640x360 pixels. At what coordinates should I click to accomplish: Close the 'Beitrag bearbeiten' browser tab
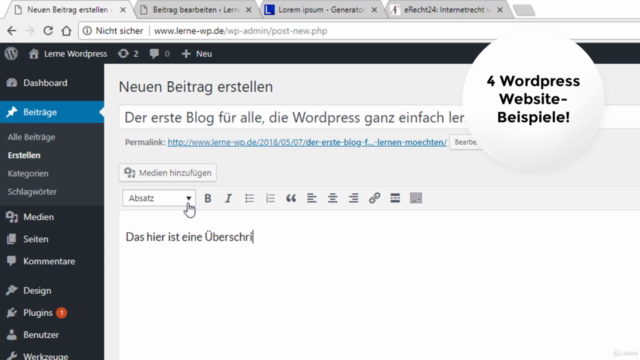click(249, 10)
